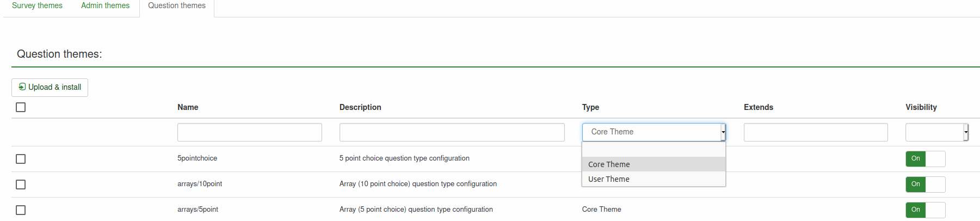
Task: Turn off visibility for arrays/10point
Action: (925, 185)
